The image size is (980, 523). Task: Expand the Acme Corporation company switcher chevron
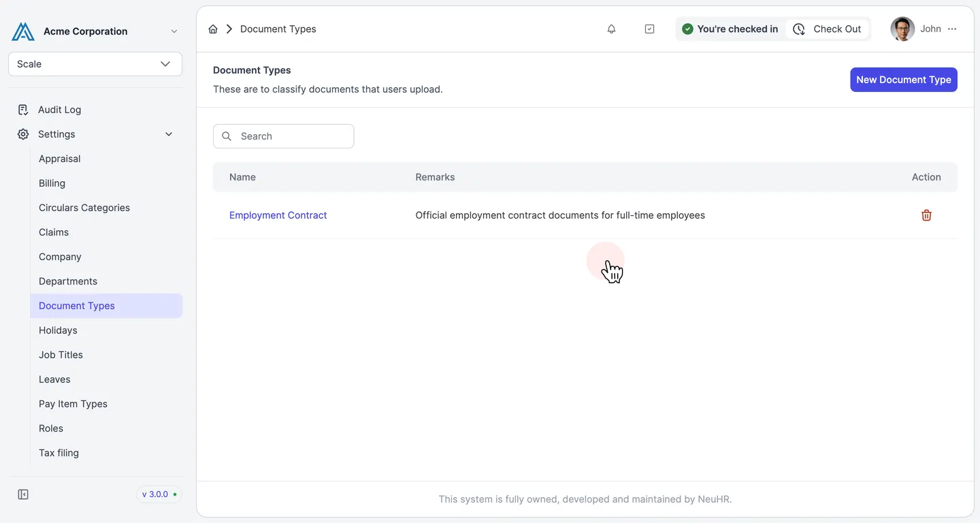(174, 31)
